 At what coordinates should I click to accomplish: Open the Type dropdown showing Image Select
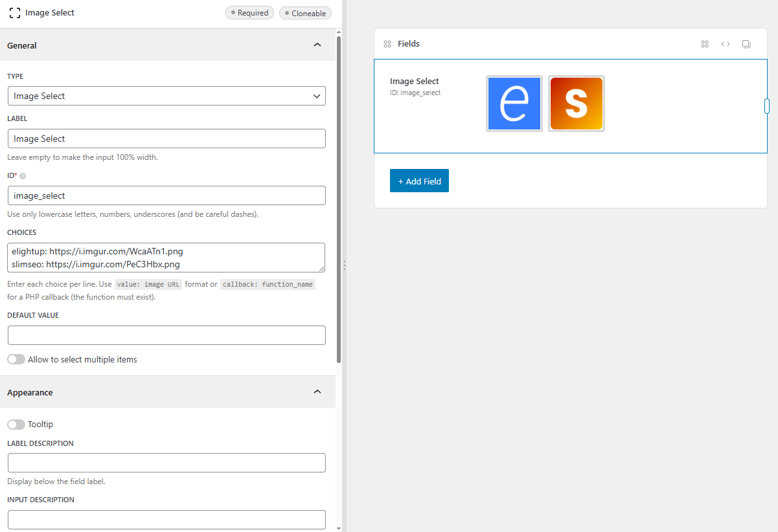[166, 96]
